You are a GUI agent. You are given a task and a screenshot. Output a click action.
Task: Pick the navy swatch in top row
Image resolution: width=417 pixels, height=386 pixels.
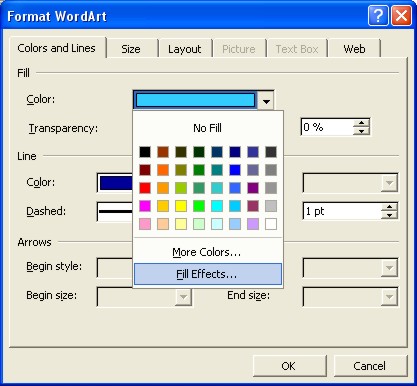pos(235,152)
